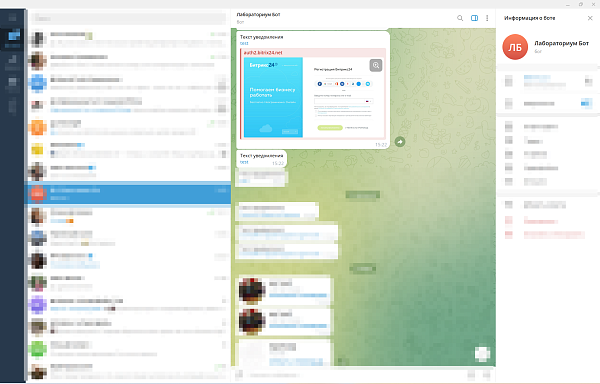
Task: Click the ЛБ bot avatar
Action: coord(515,47)
